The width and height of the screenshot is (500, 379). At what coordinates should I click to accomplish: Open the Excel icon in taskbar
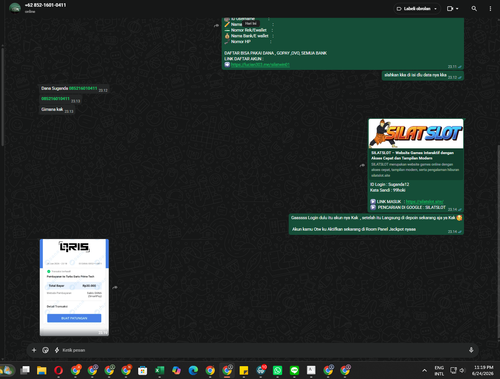(x=160, y=370)
